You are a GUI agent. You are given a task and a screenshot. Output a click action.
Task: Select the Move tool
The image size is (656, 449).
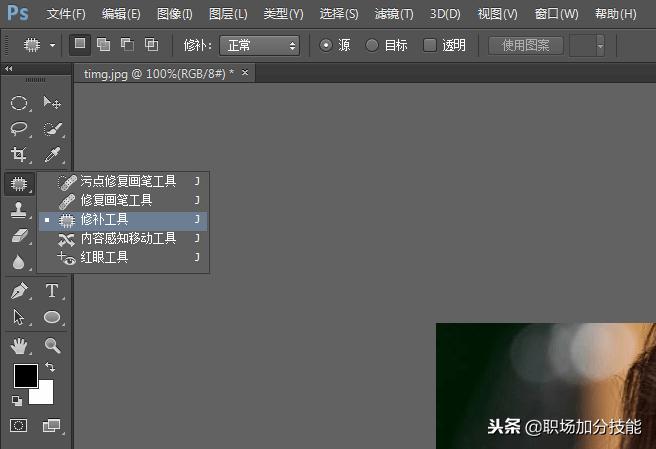pos(52,103)
